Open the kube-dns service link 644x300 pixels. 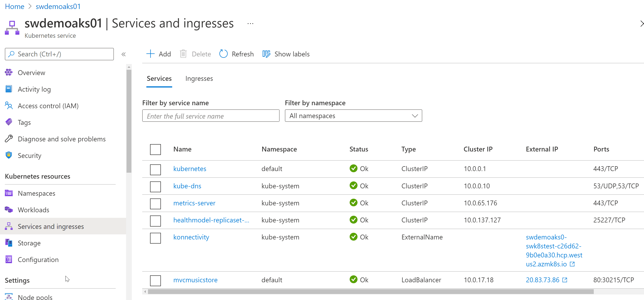(x=187, y=186)
